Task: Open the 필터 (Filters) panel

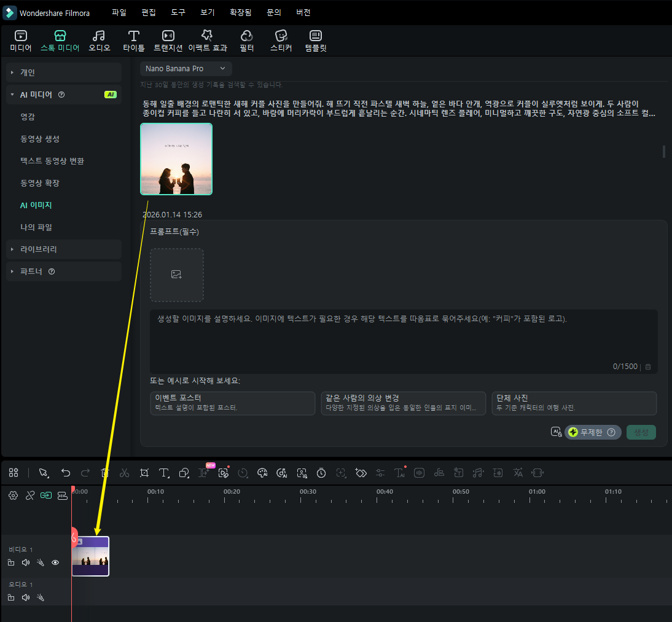Action: click(x=246, y=41)
